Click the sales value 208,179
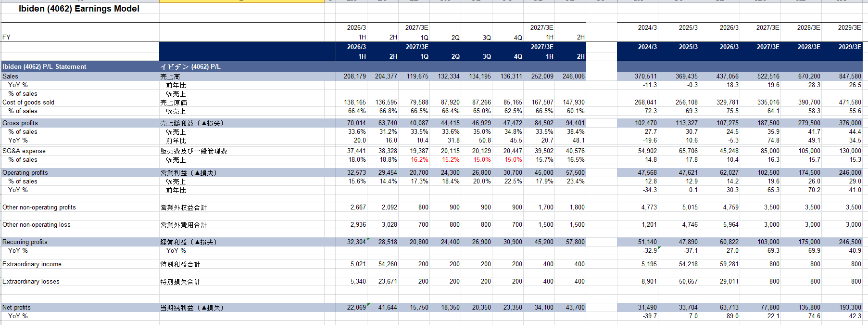Screen dimensions: 868x325 click(354, 76)
